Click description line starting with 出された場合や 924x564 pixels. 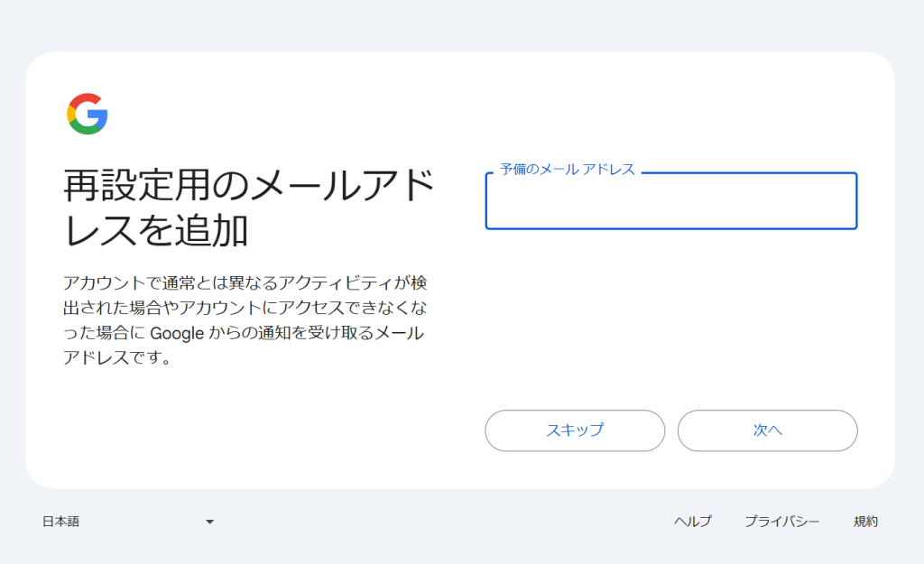click(244, 307)
